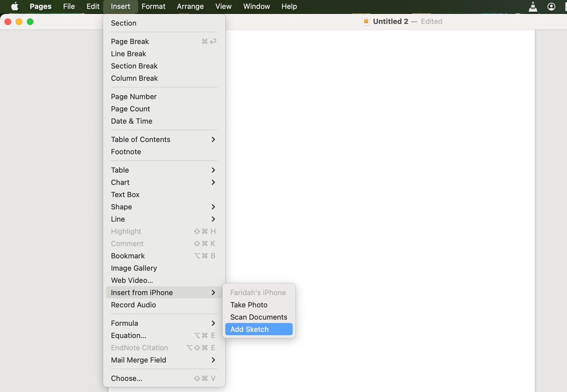Image resolution: width=567 pixels, height=392 pixels.
Task: Open the Mail Merge Field submenu
Action: pos(164,360)
